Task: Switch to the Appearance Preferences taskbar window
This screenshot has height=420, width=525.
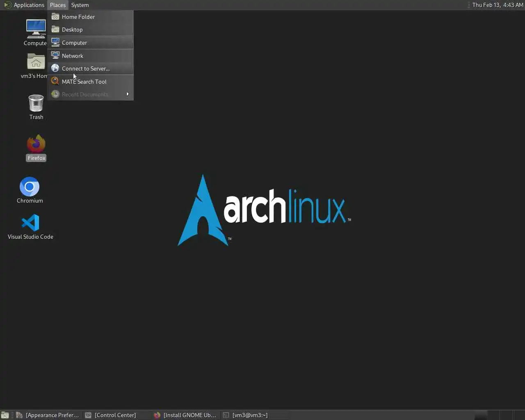Action: click(x=48, y=415)
